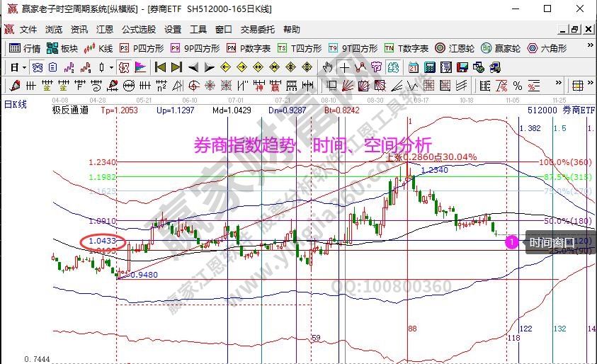Open the calculator icon

point(429,68)
